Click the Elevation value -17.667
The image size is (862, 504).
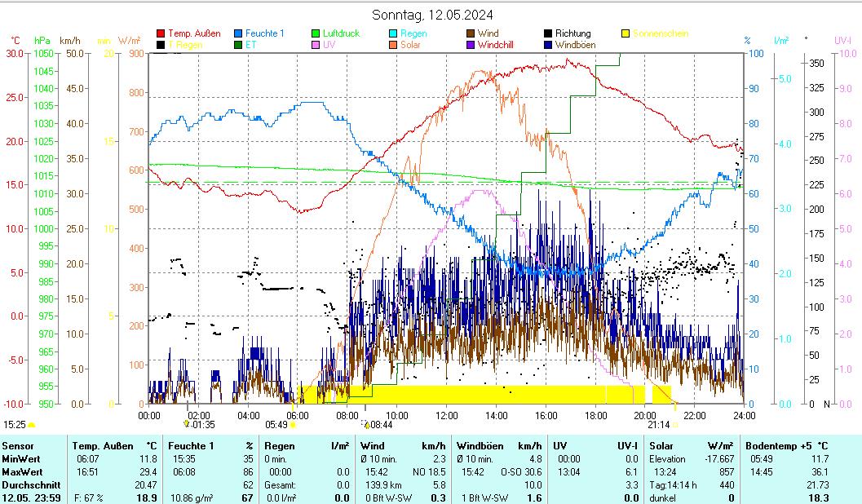(x=719, y=459)
